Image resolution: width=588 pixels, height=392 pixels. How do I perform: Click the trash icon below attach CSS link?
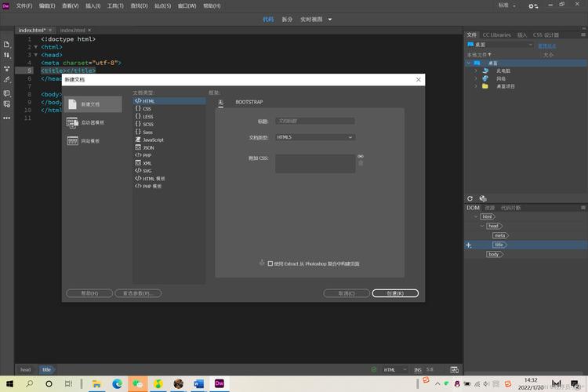pyautogui.click(x=361, y=163)
